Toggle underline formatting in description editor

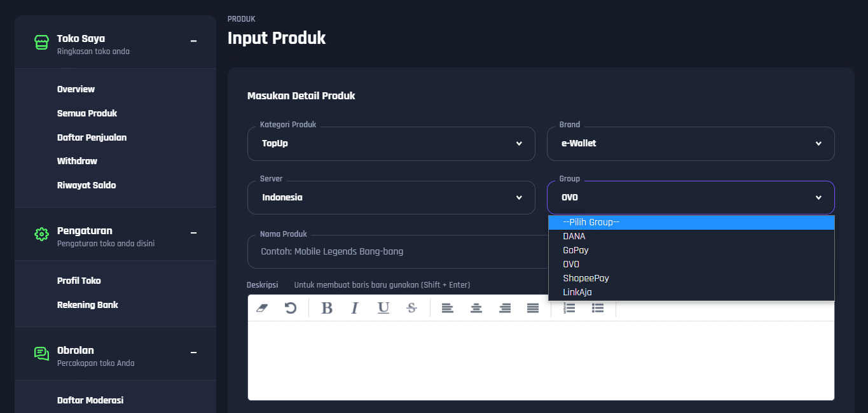383,308
